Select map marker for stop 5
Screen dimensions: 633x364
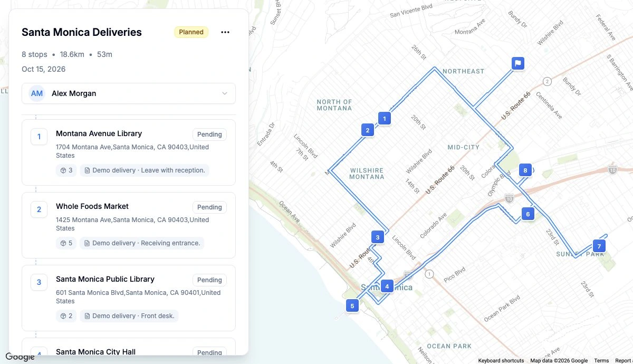[352, 305]
